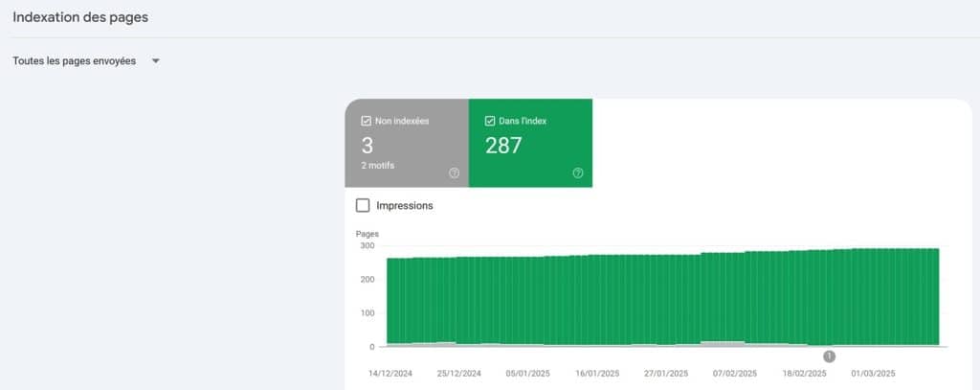Toggle the 'Non indexées' checkbox
Image resolution: width=980 pixels, height=390 pixels.
click(367, 121)
